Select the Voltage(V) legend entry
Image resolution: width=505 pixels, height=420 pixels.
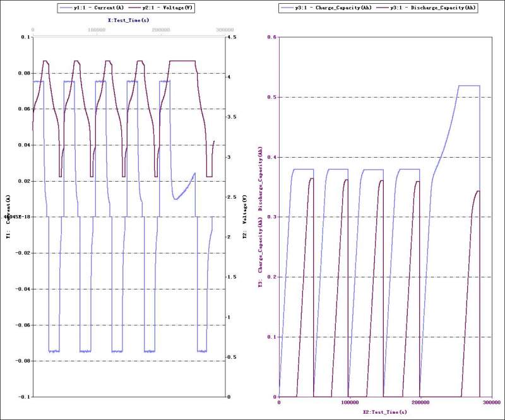pyautogui.click(x=160, y=8)
